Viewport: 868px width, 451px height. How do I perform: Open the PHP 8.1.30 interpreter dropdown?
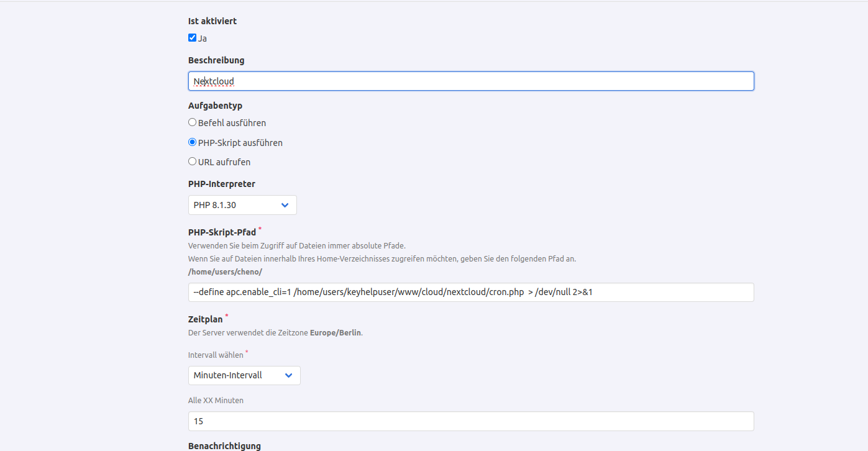coord(242,205)
